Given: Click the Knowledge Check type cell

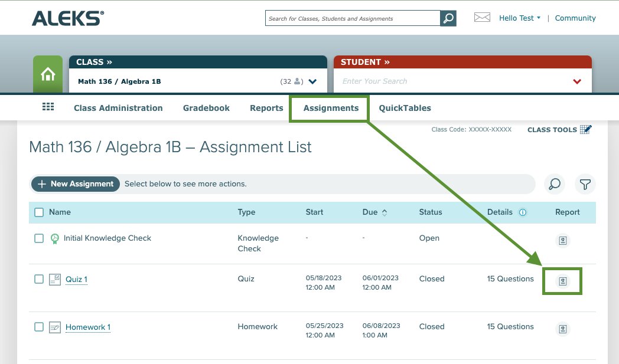Looking at the screenshot, I should [x=258, y=243].
